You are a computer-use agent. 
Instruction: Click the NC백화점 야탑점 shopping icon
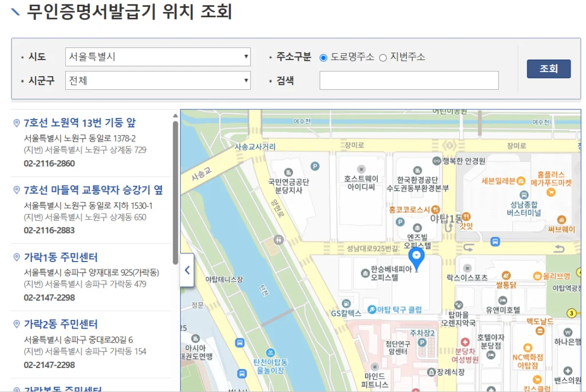527,348
